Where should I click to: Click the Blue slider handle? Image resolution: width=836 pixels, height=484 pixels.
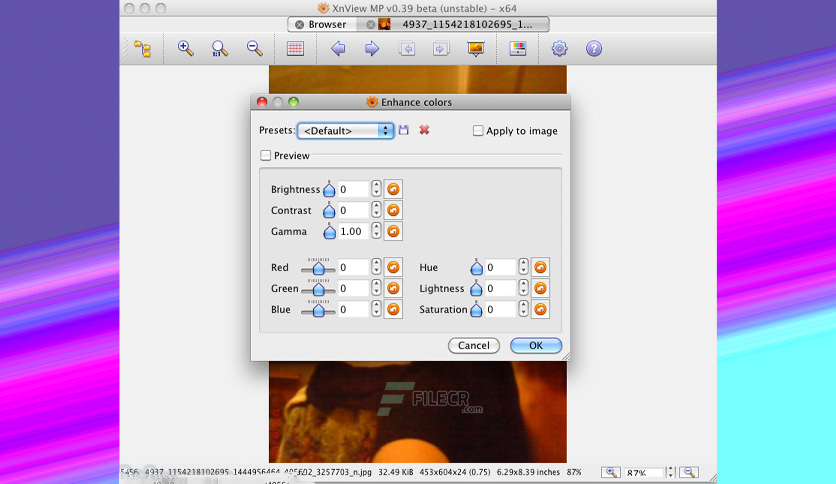pos(318,310)
